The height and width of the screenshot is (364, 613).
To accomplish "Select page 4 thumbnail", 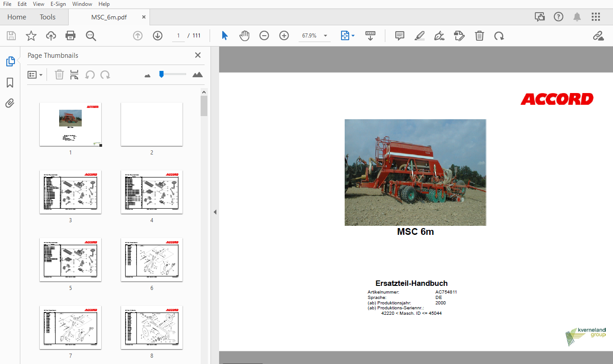I will pyautogui.click(x=152, y=192).
